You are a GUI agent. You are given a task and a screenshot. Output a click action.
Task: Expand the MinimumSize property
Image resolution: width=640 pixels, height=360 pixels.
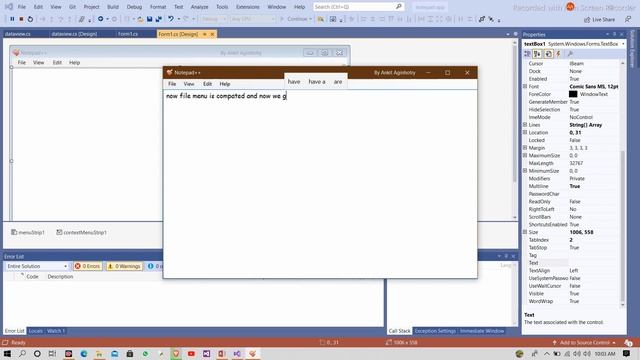525,171
